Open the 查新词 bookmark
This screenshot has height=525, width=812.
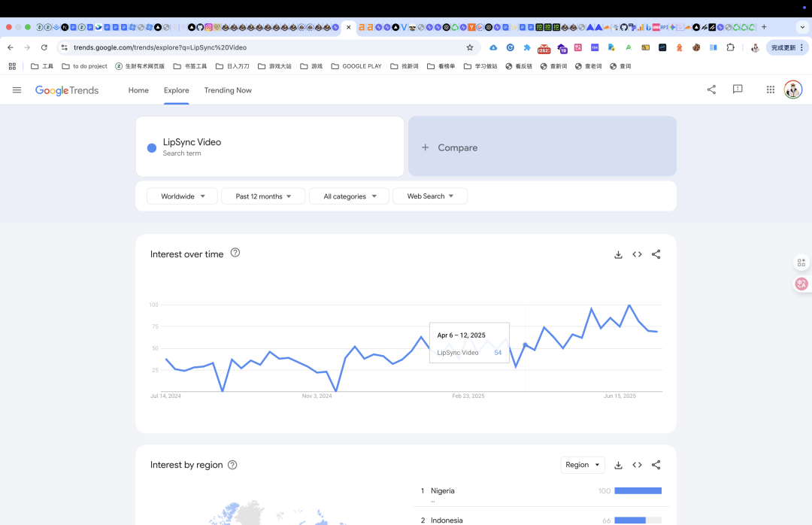(x=553, y=66)
